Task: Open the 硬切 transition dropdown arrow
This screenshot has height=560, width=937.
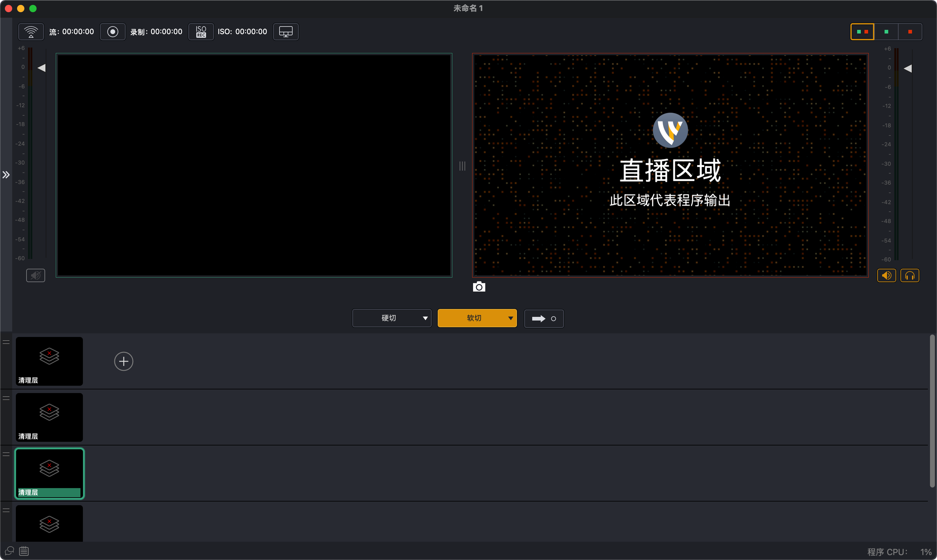Action: coord(425,318)
